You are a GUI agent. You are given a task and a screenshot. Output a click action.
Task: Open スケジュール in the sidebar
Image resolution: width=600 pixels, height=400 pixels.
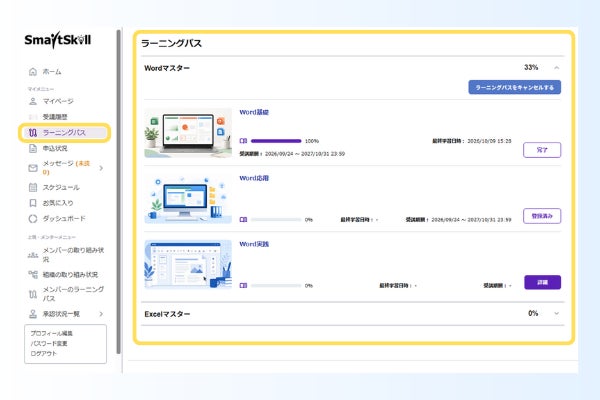(61, 187)
